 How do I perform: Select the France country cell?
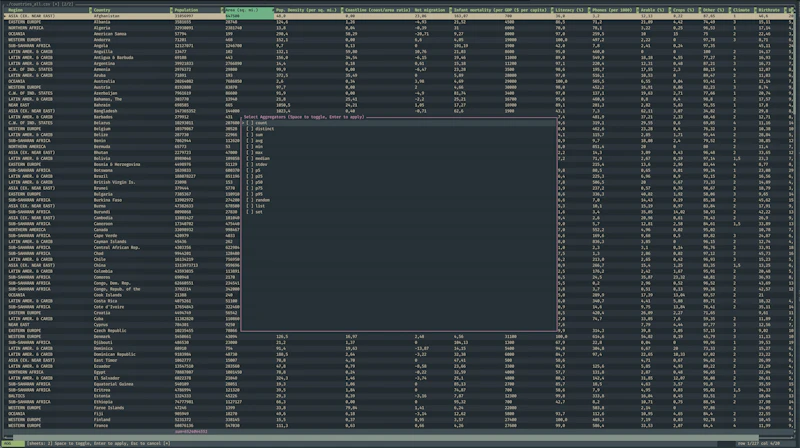pos(101,426)
